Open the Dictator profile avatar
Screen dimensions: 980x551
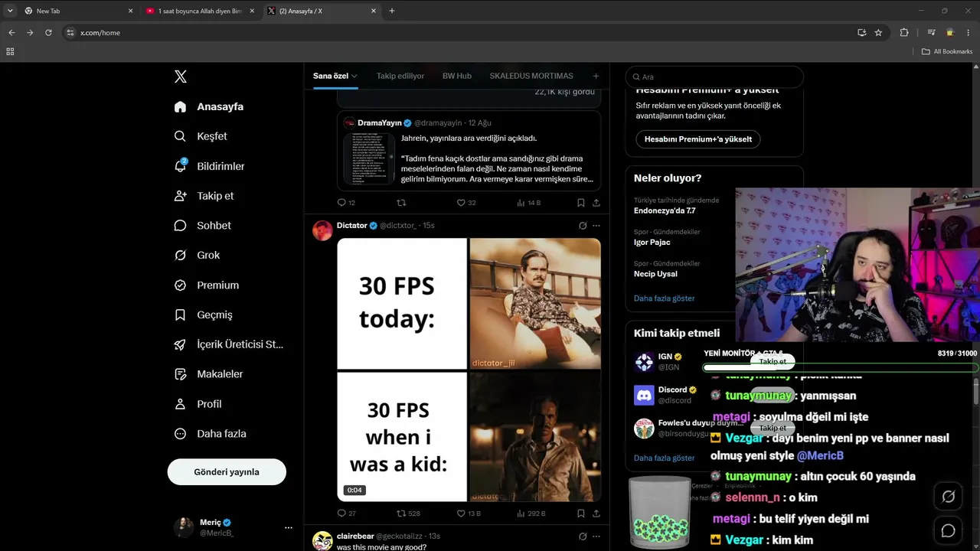(323, 230)
